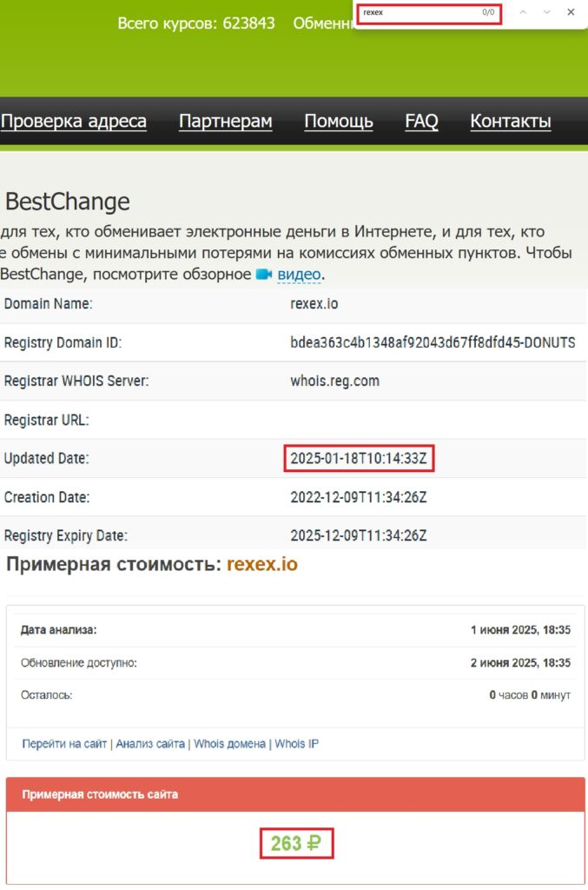The height and width of the screenshot is (890, 588).
Task: Click the previous match up arrow in find bar
Action: [x=522, y=13]
